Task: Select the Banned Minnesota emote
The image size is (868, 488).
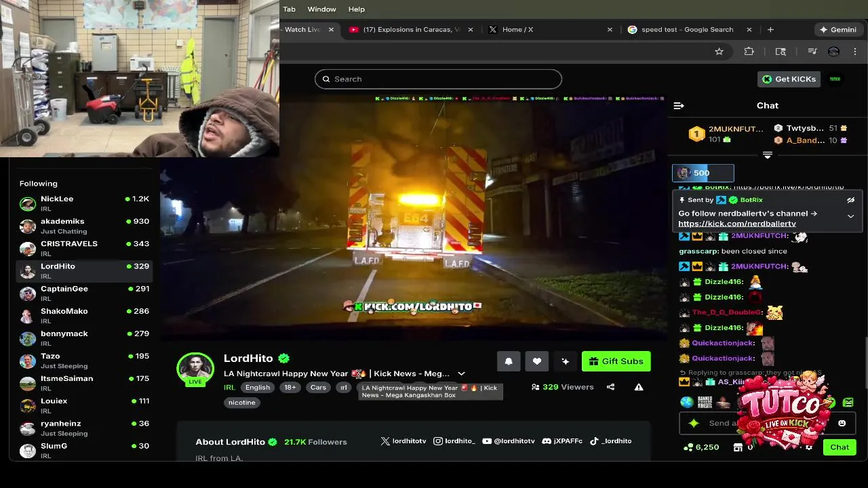Action: tap(705, 403)
